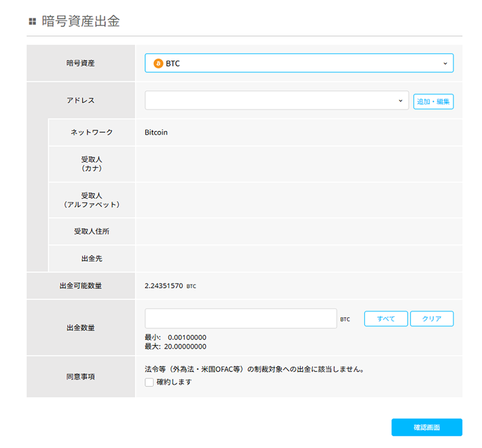The width and height of the screenshot is (482, 448).
Task: Click the 最大 20.00000000 maximum text
Action: [x=176, y=347]
